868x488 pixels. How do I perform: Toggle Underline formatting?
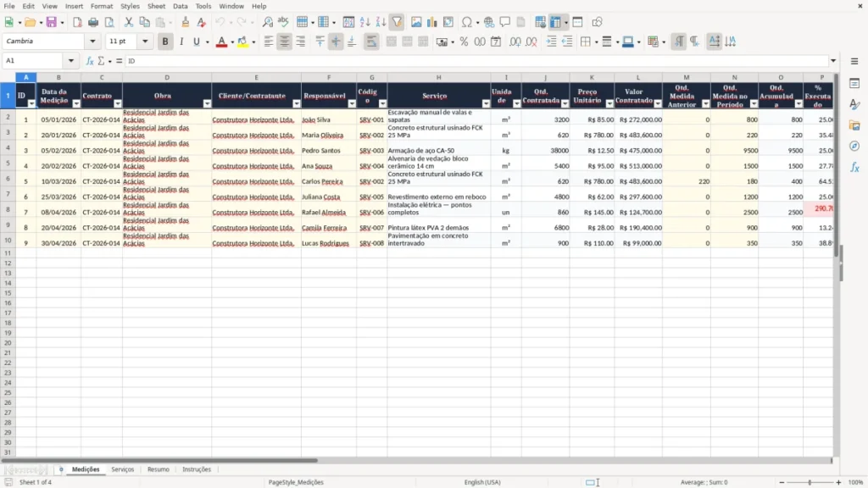196,42
